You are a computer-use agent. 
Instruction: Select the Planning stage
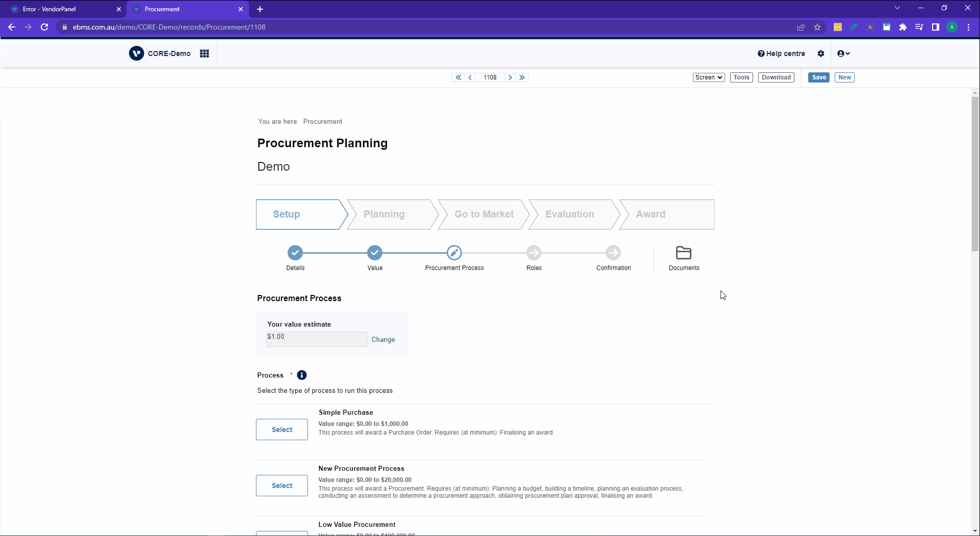coord(392,215)
